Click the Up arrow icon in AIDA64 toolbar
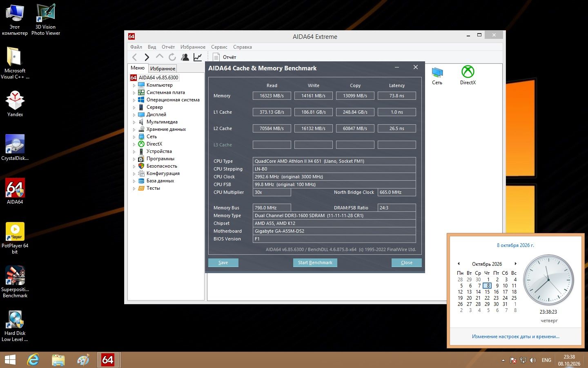 (x=160, y=57)
